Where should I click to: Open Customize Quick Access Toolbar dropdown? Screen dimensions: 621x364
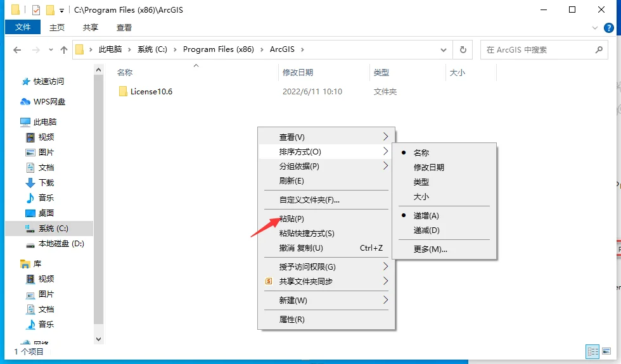[x=62, y=10]
